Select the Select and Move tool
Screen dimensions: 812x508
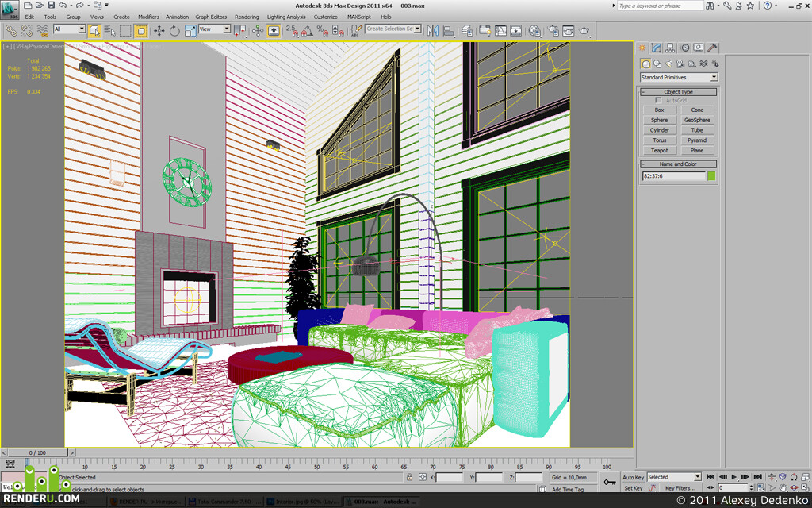[x=159, y=31]
